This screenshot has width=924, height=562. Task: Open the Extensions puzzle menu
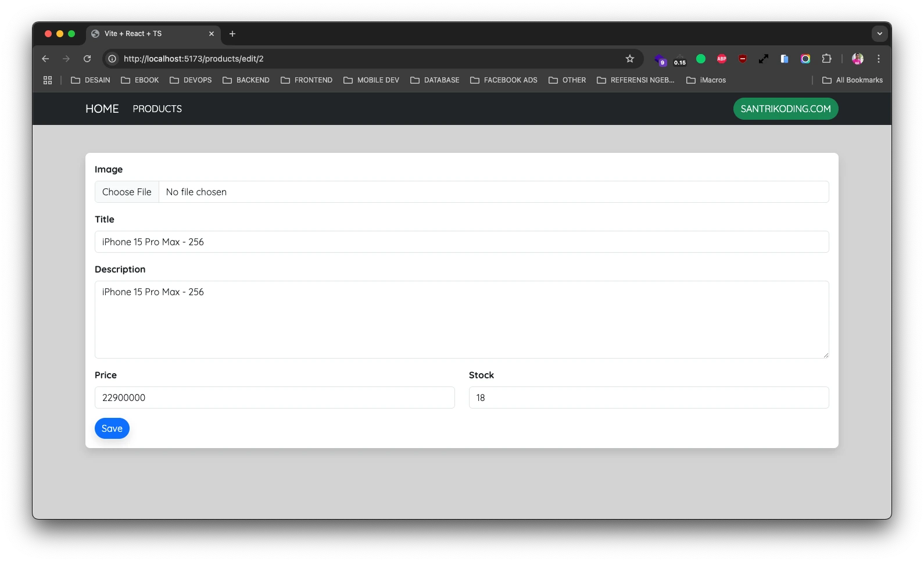[826, 59]
